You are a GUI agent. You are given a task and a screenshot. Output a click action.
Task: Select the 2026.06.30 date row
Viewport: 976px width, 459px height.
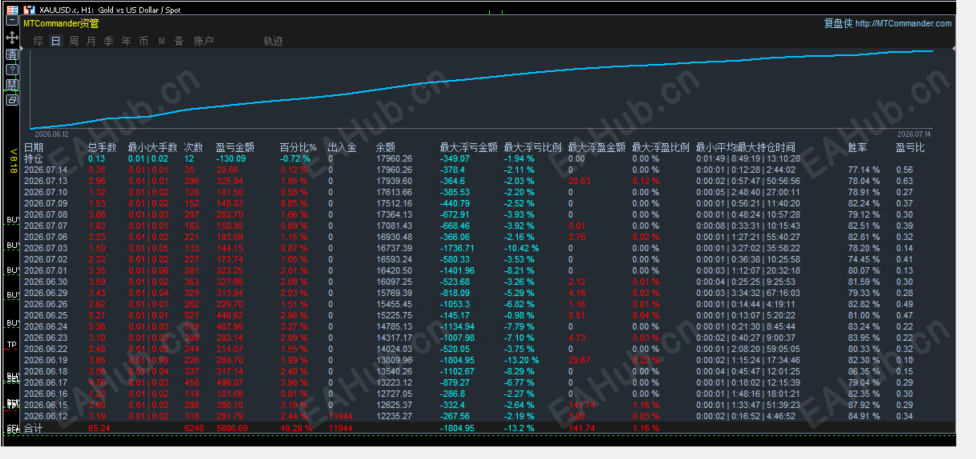[x=43, y=282]
